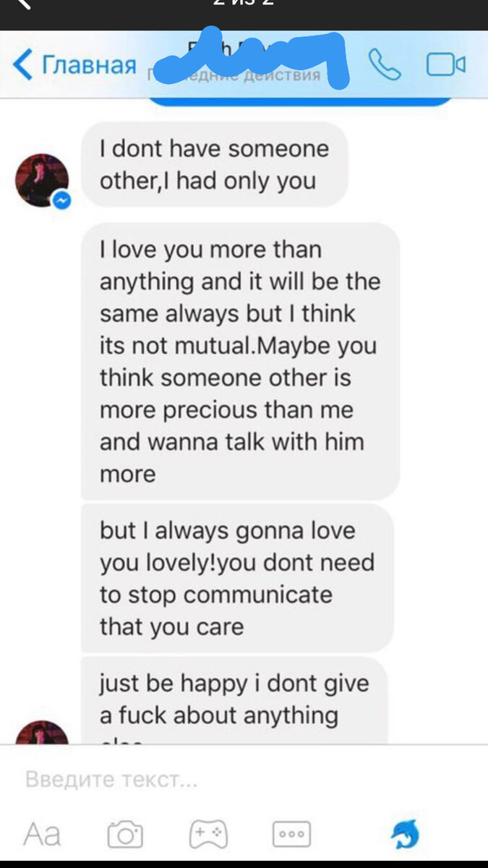This screenshot has height=868, width=488.
Task: Tap the blue outgoing message bubble at top
Action: point(300,102)
